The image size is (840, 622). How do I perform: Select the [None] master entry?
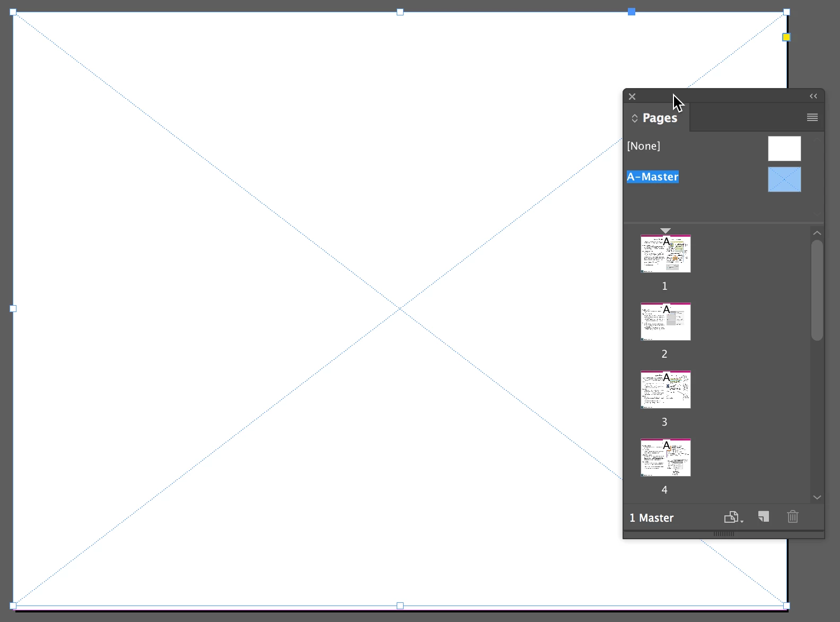644,146
